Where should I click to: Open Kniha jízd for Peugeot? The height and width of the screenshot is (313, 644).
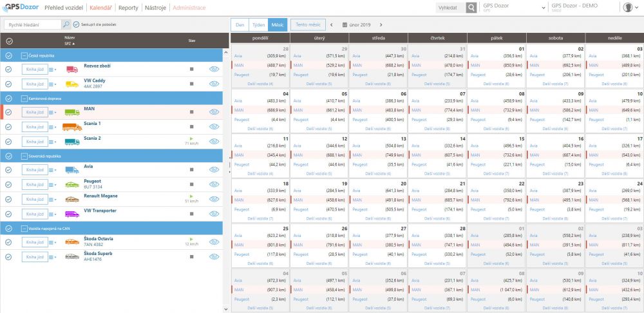coord(33,185)
